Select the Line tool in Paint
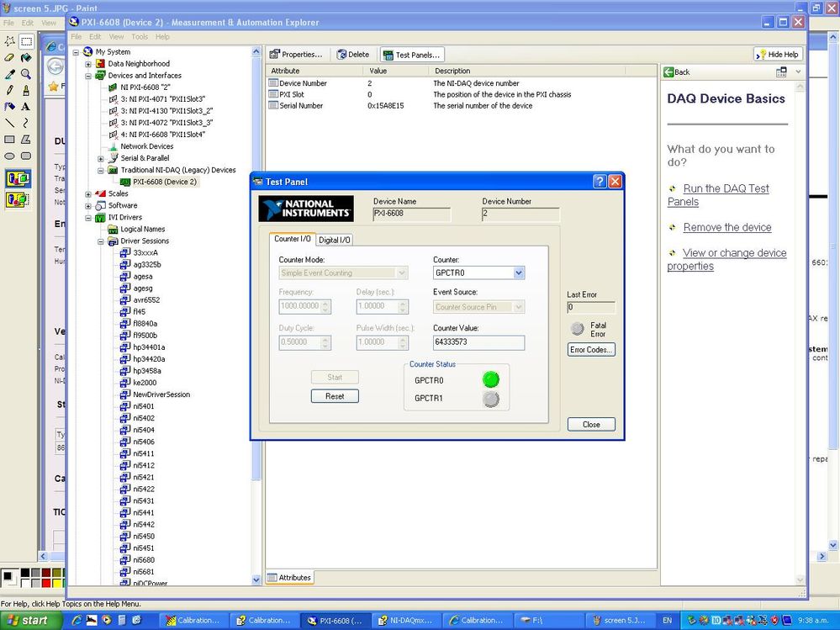Screen dimensions: 840x630 click(x=9, y=123)
